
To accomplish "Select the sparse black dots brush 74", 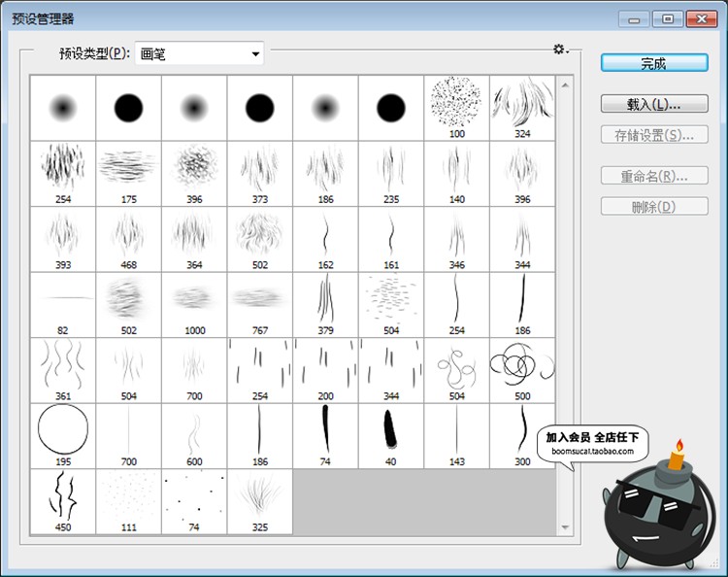I will [x=194, y=501].
